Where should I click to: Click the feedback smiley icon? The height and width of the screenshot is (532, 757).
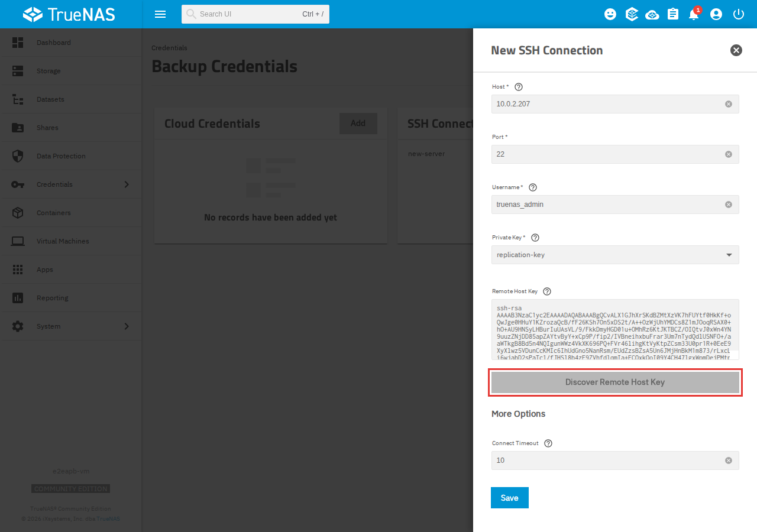click(x=610, y=14)
